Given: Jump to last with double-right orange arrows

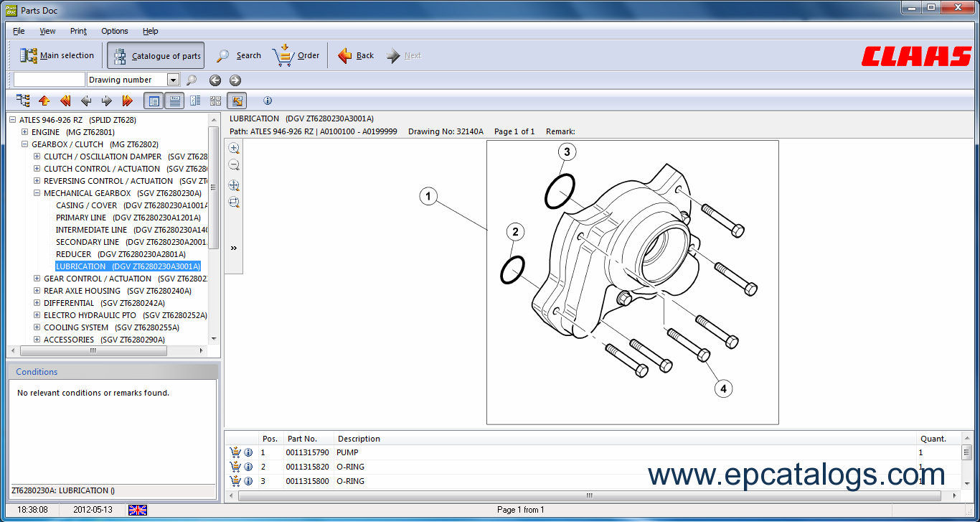Looking at the screenshot, I should [128, 101].
